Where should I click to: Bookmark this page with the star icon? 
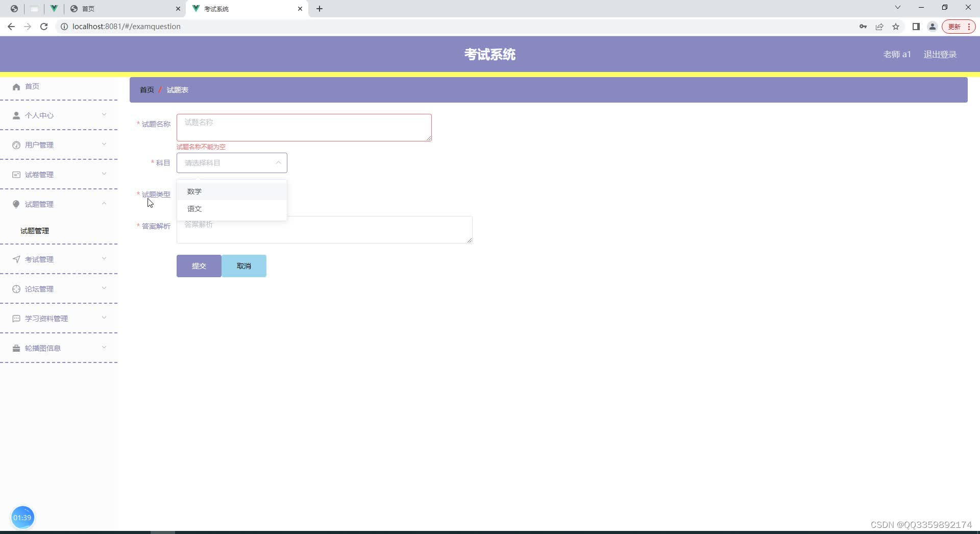click(x=896, y=27)
